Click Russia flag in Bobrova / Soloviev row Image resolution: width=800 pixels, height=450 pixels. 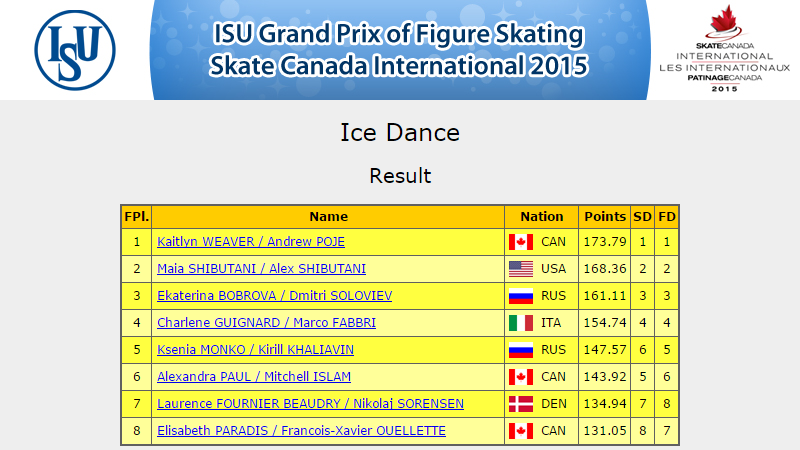coord(521,296)
